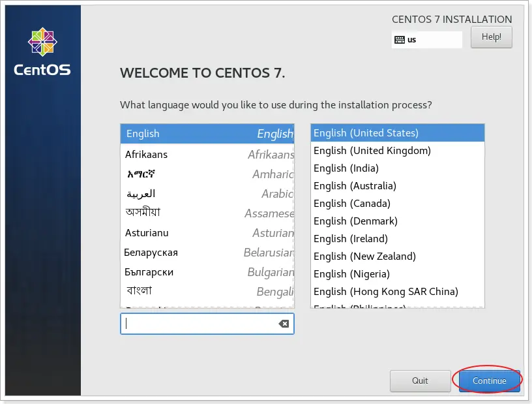Image resolution: width=532 pixels, height=404 pixels.
Task: Open the us keyboard layout indicator
Action: point(427,40)
